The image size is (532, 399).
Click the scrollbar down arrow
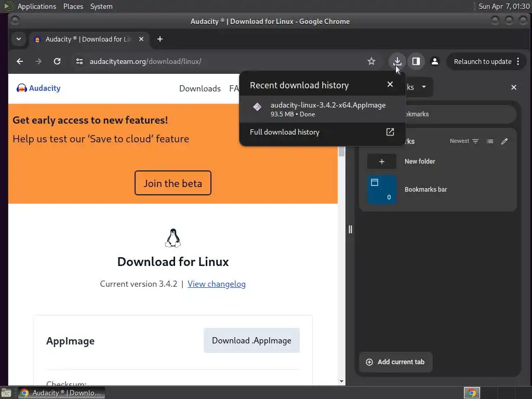(342, 381)
